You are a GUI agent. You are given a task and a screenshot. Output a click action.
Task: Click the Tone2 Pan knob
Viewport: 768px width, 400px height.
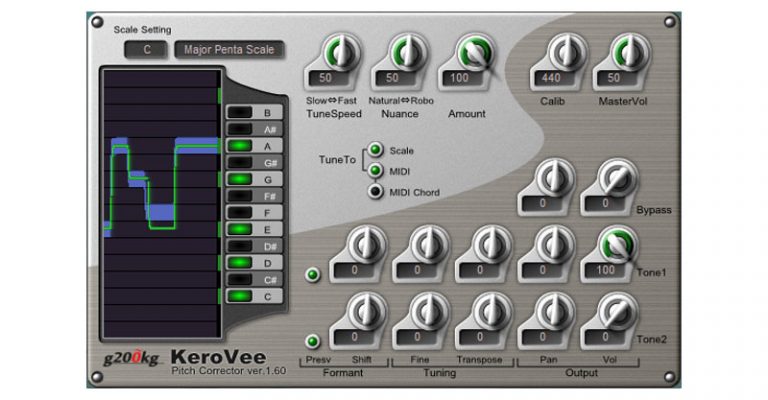(555, 312)
